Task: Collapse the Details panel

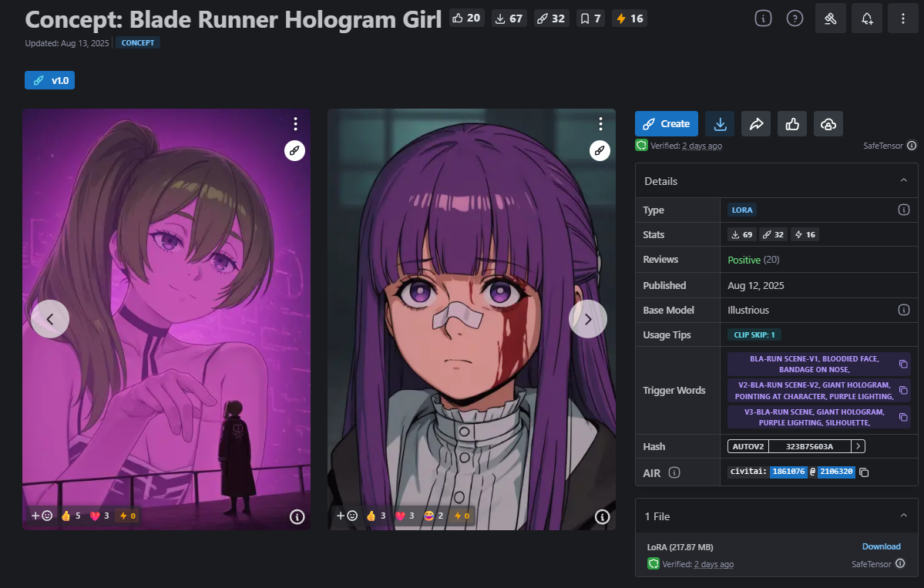Action: 903,181
